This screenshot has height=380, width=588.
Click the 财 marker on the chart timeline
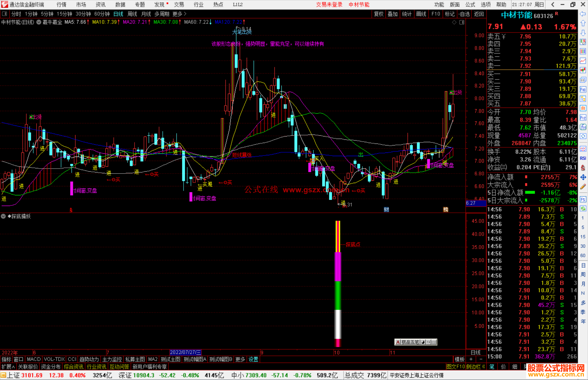pos(386,209)
